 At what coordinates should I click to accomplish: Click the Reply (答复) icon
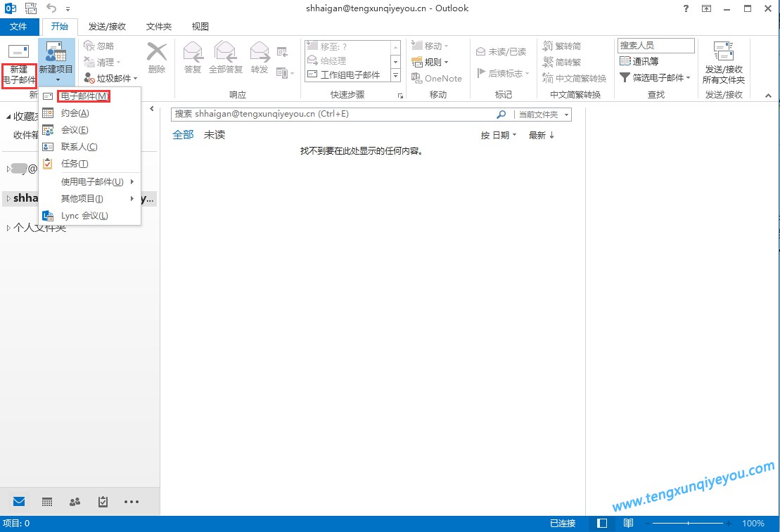click(x=193, y=51)
